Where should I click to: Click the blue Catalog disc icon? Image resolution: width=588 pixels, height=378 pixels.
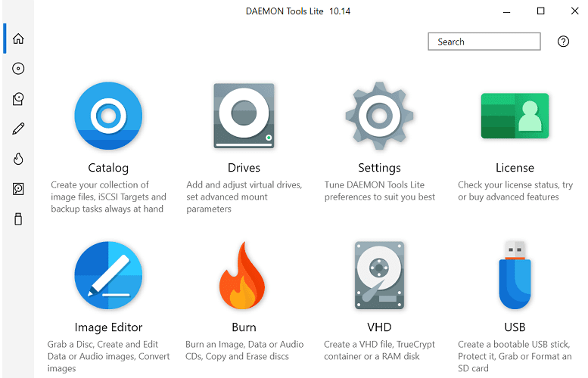click(108, 116)
